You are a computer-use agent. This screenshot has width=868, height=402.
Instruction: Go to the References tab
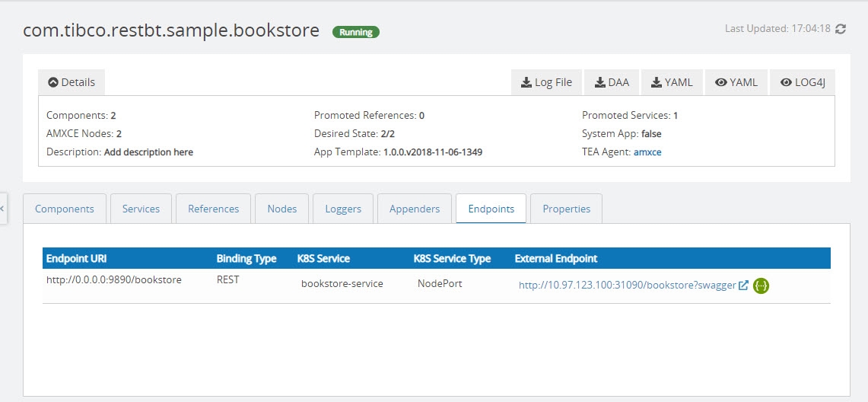pyautogui.click(x=213, y=209)
